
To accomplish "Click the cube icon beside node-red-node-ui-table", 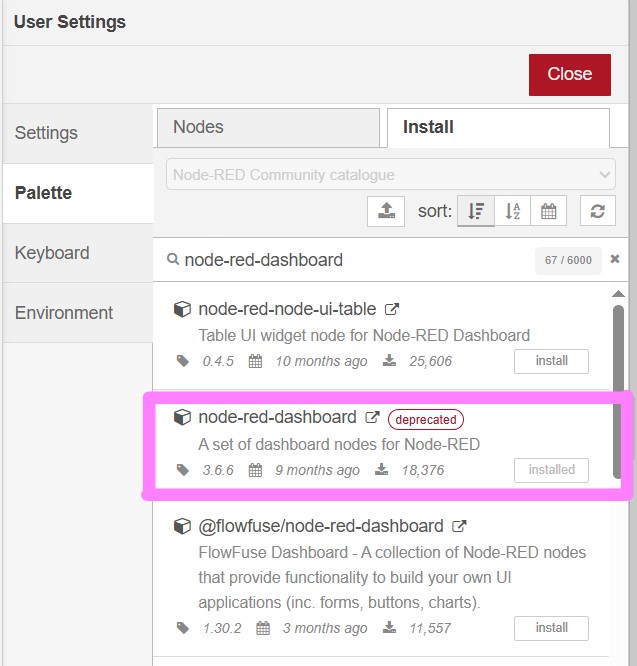I will pyautogui.click(x=182, y=309).
